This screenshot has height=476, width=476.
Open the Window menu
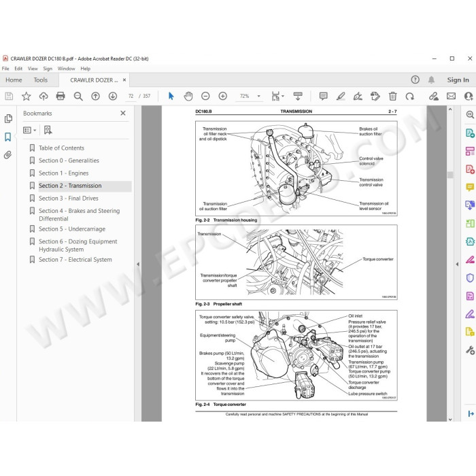pyautogui.click(x=66, y=69)
